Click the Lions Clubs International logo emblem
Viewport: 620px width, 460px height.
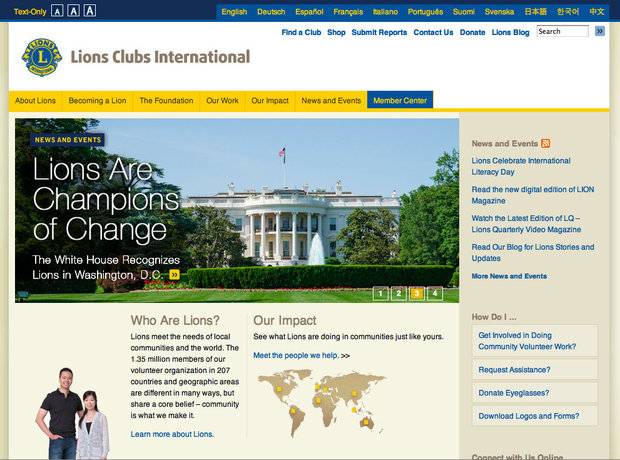(42, 58)
